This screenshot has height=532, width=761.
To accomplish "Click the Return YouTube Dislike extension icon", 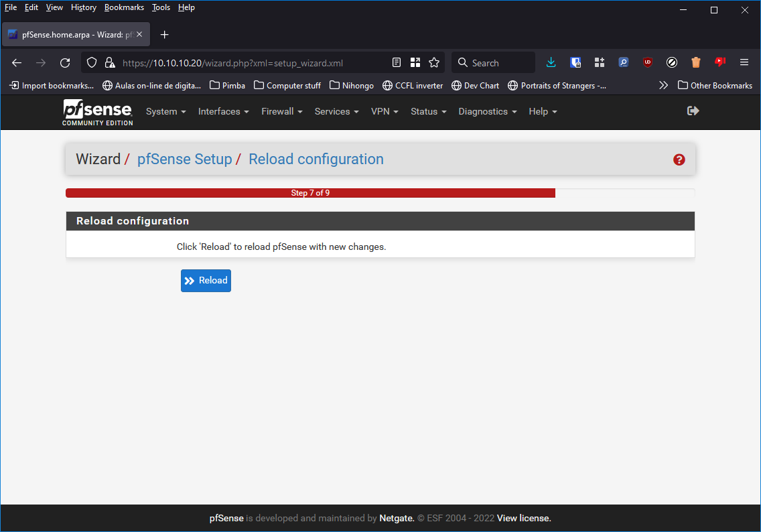I will pos(720,62).
